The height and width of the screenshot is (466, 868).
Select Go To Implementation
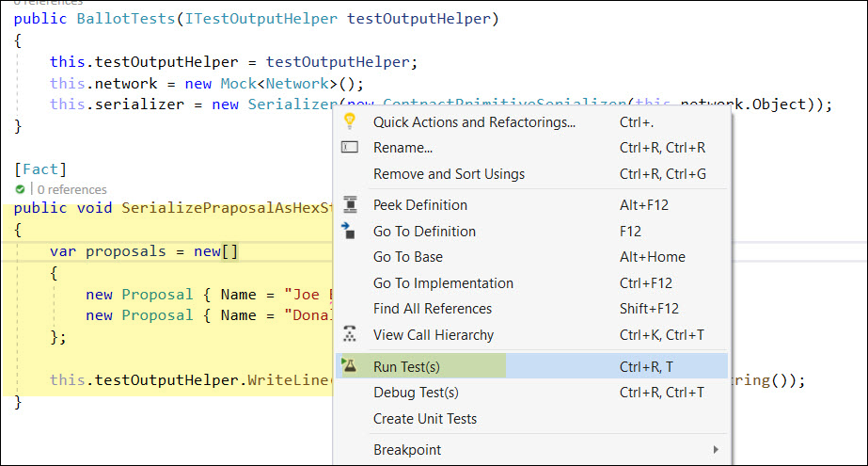(x=443, y=283)
